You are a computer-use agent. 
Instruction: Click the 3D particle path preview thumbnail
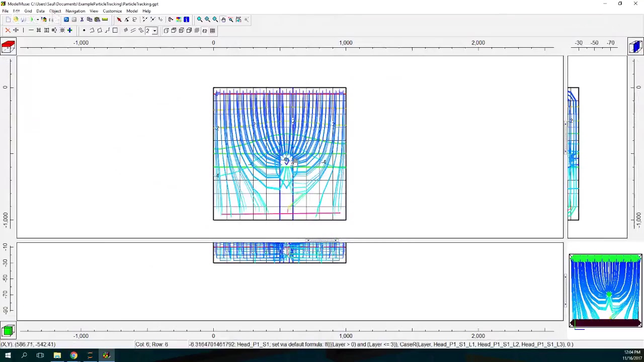pos(605,291)
